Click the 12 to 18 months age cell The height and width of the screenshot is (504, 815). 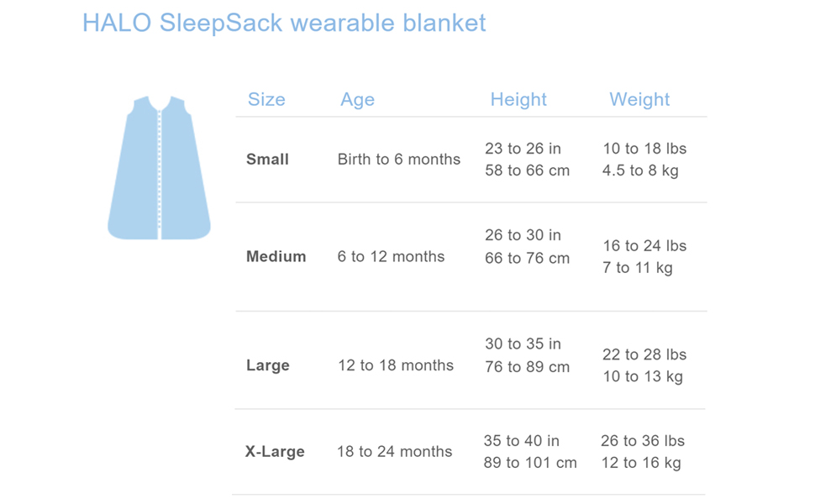click(395, 365)
